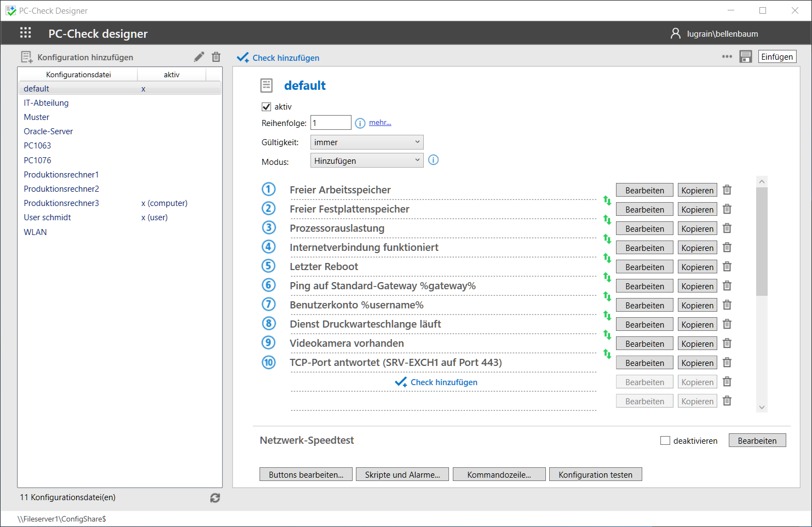Click the Reihenfolge input field
Screen dimensions: 812x527
[331, 123]
